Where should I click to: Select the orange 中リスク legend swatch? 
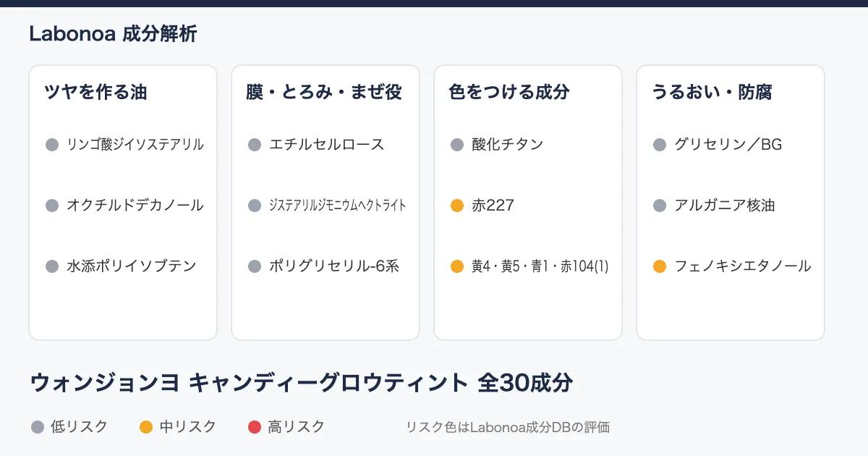click(146, 427)
